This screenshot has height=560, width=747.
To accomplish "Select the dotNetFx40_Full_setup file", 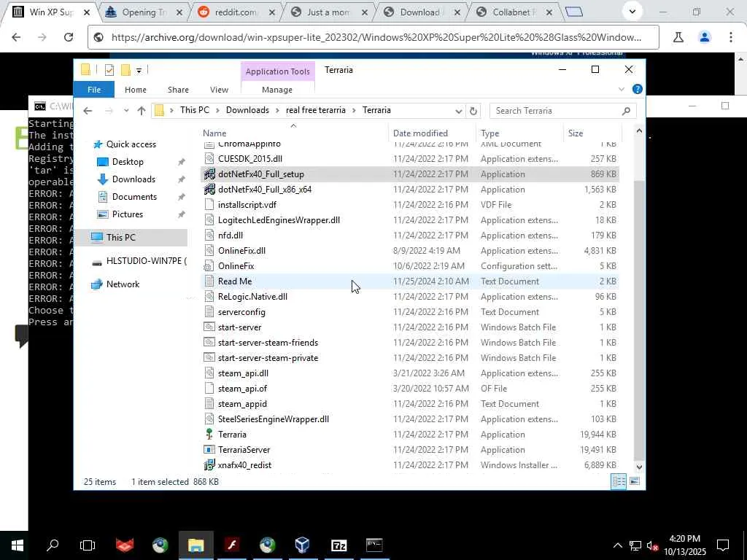I will click(x=260, y=174).
